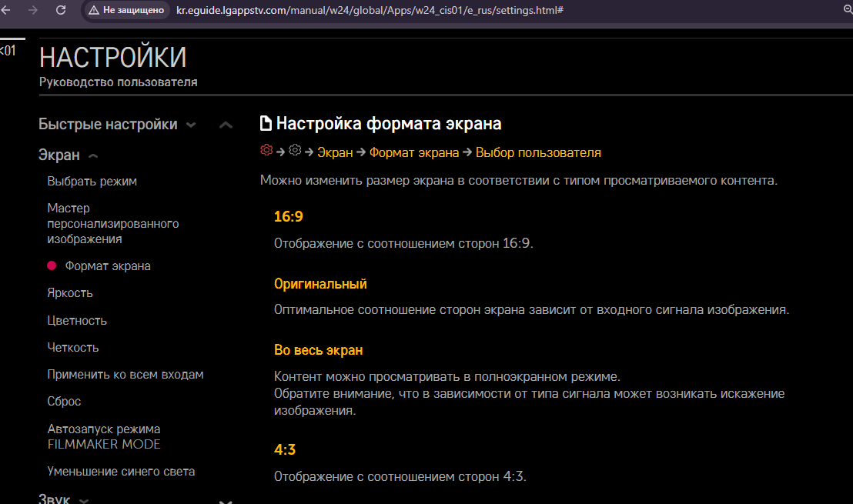
Task: Click the gray gear icon in breadcrumb
Action: coord(295,150)
